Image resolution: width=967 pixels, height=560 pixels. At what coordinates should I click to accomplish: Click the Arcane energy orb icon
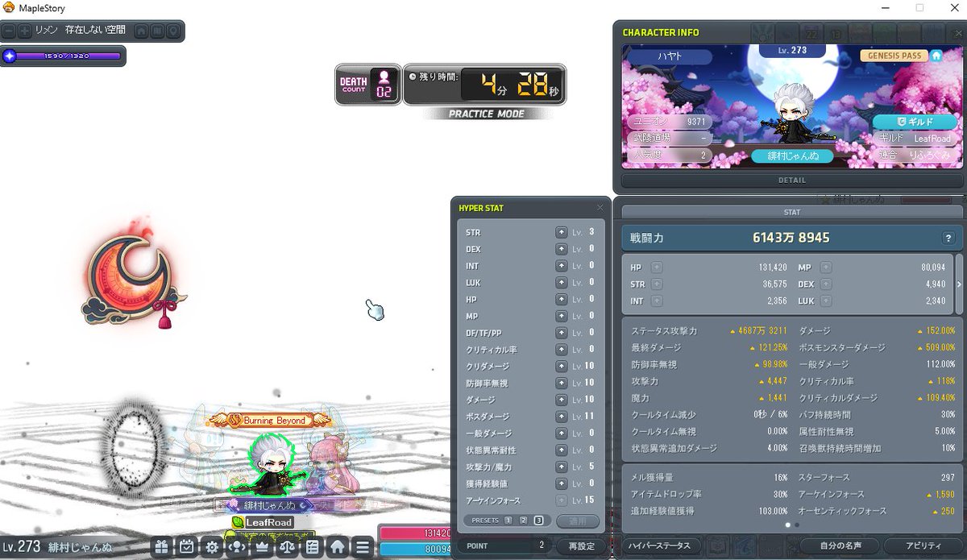click(10, 56)
